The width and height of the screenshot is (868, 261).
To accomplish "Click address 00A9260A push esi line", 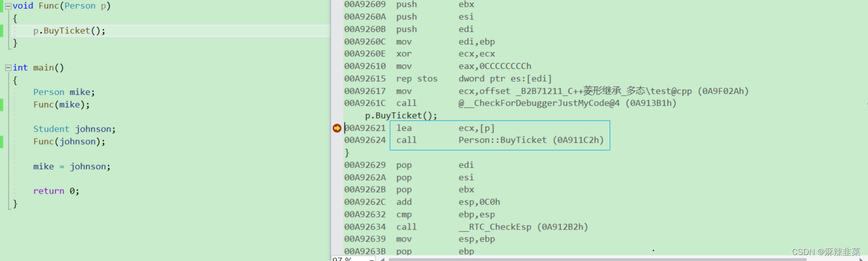I will point(409,16).
